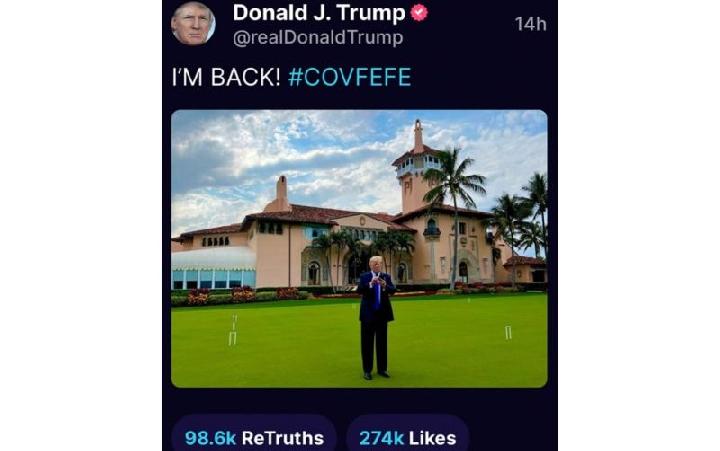
Task: Click the chimney on the mansion roof
Action: coord(282,191)
